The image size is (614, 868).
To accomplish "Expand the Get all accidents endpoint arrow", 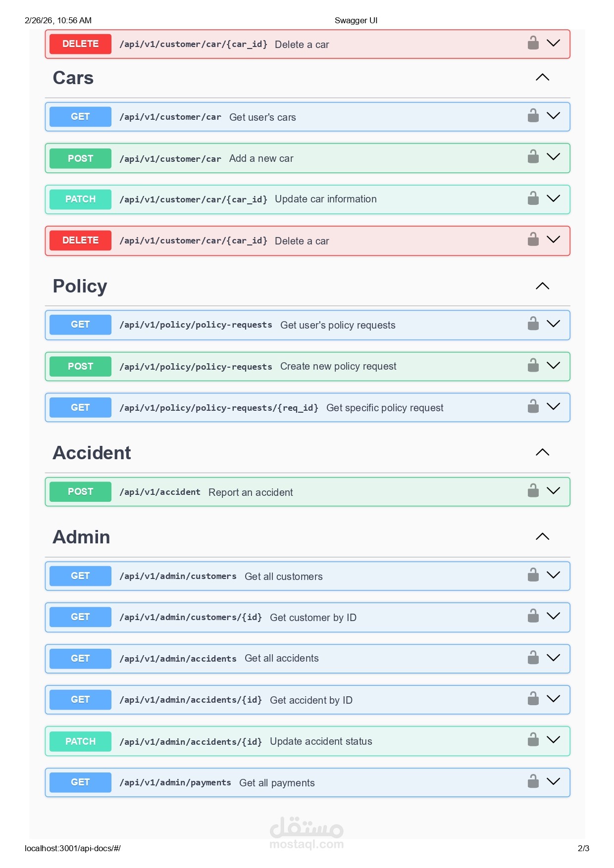I will click(x=553, y=658).
